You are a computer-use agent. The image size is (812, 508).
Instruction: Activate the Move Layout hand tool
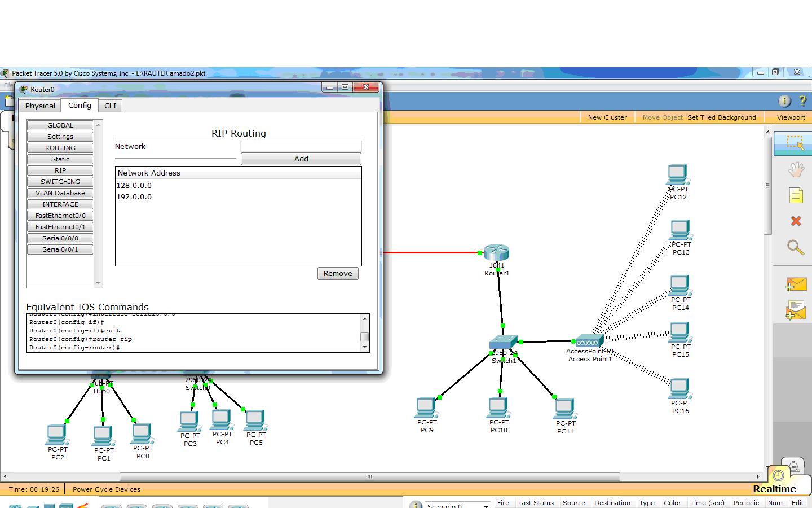coord(796,169)
